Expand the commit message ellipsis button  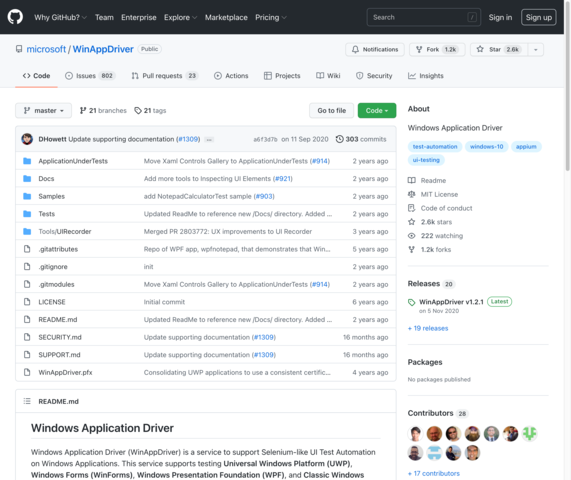(x=209, y=139)
